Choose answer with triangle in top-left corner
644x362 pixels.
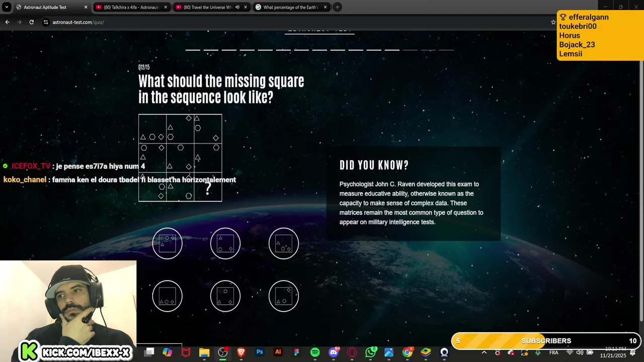tap(225, 243)
